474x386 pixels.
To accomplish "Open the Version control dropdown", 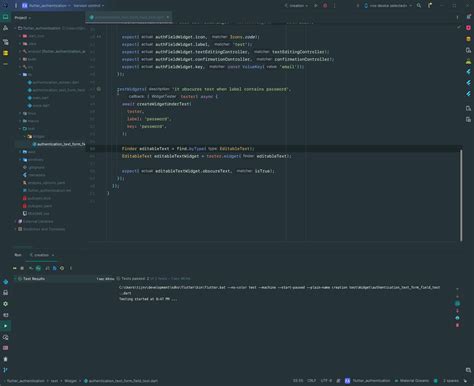I will coord(89,6).
